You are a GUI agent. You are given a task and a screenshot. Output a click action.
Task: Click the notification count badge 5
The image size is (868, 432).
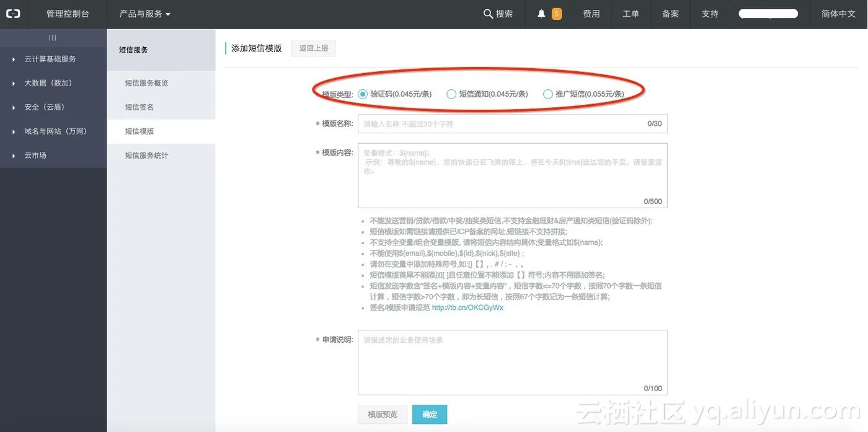point(557,14)
